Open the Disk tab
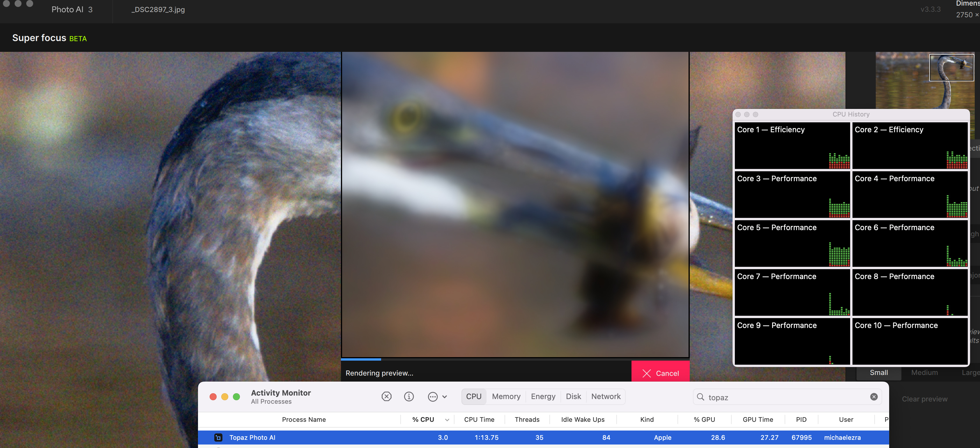 [x=573, y=396]
